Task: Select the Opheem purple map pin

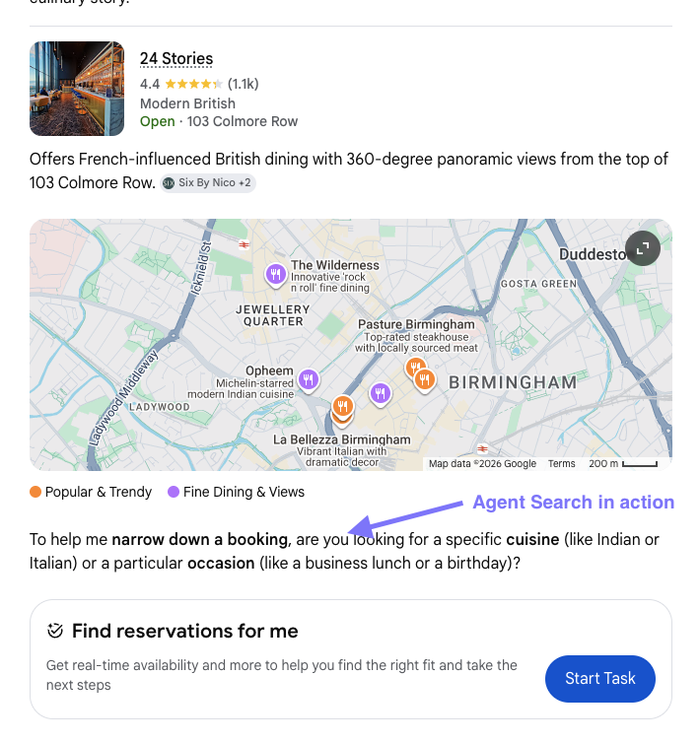Action: click(x=309, y=378)
